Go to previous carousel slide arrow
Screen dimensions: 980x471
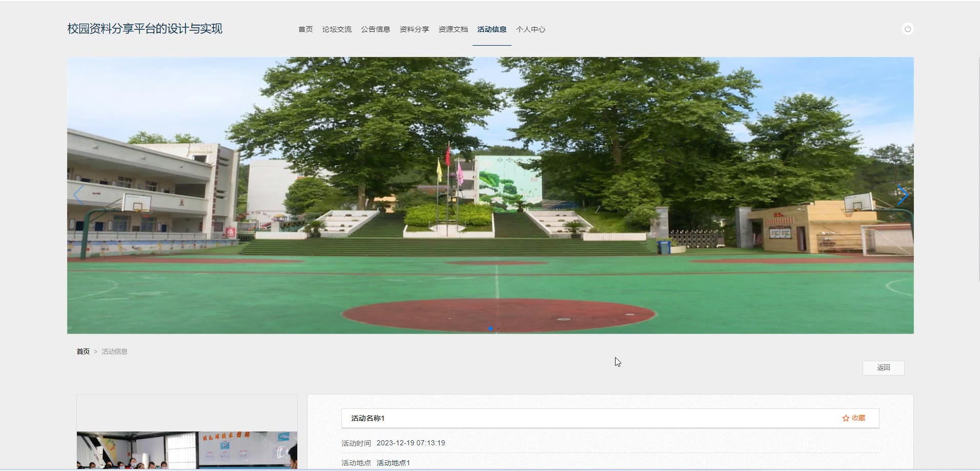tap(78, 195)
